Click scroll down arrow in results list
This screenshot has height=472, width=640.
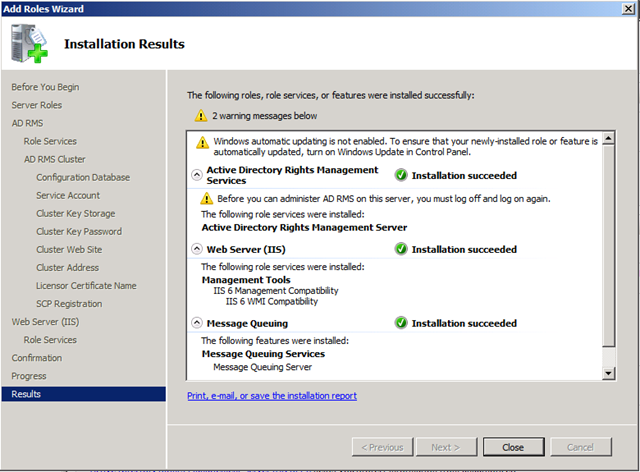609,373
